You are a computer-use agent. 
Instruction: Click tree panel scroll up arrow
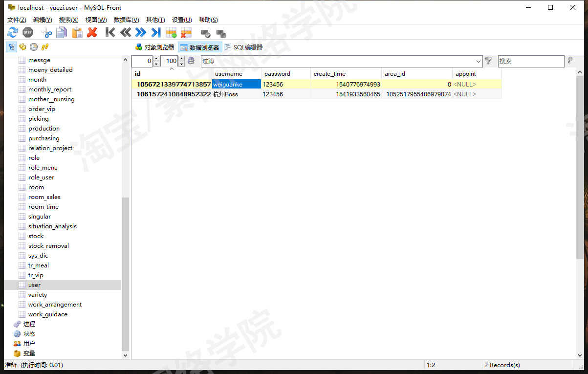point(125,59)
